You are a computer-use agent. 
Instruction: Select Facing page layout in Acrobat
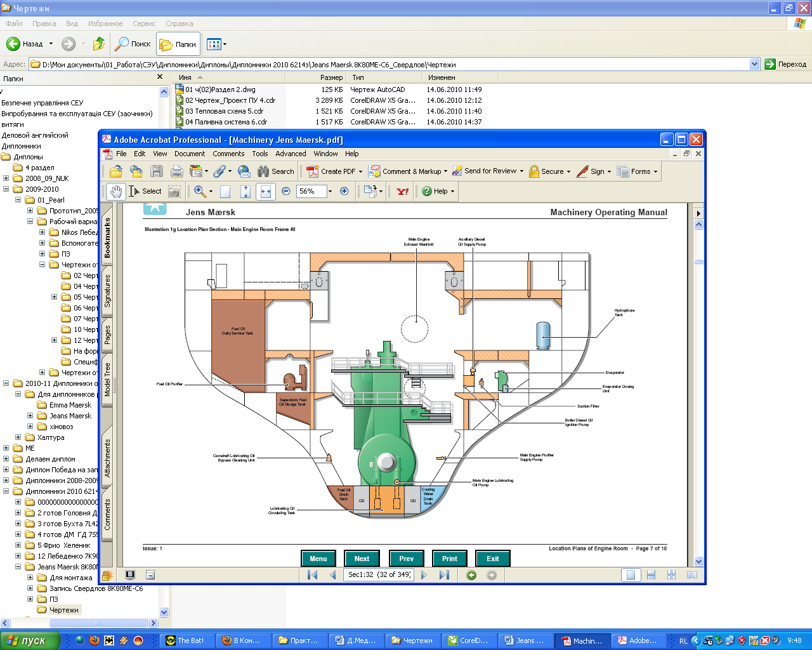pos(692,574)
